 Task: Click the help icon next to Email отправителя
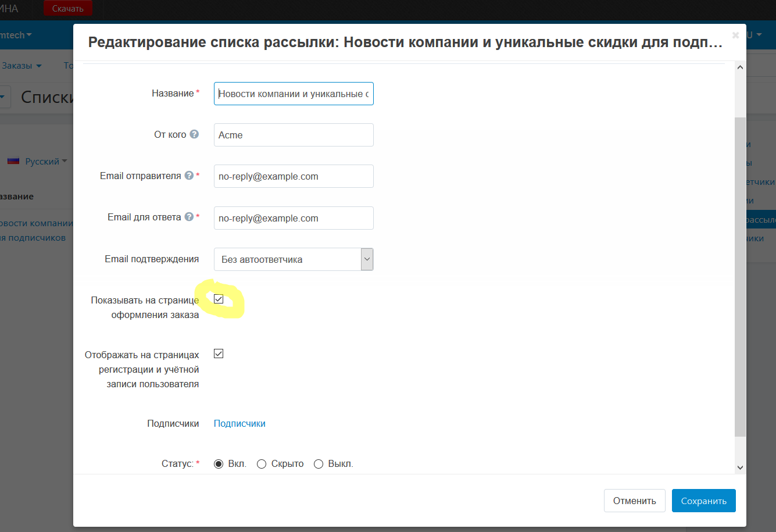click(189, 176)
